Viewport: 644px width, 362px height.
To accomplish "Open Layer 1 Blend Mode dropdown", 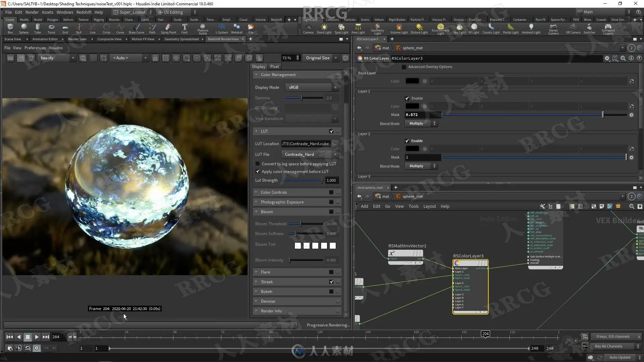I will 421,123.
